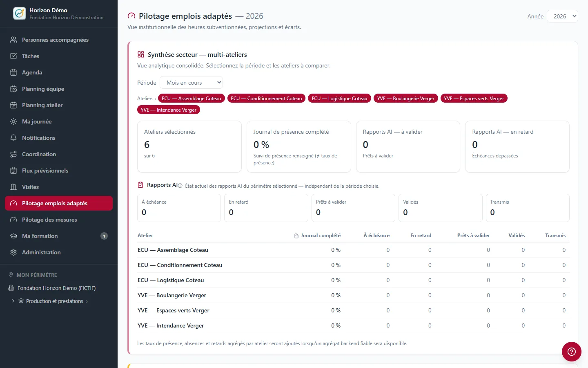588x368 pixels.
Task: Open the Période Mois en cours dropdown
Action: pyautogui.click(x=191, y=83)
